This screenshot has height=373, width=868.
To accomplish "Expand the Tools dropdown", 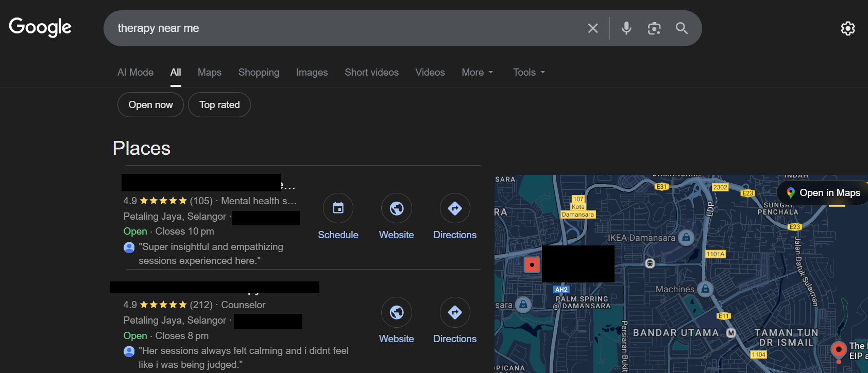I will click(x=529, y=73).
